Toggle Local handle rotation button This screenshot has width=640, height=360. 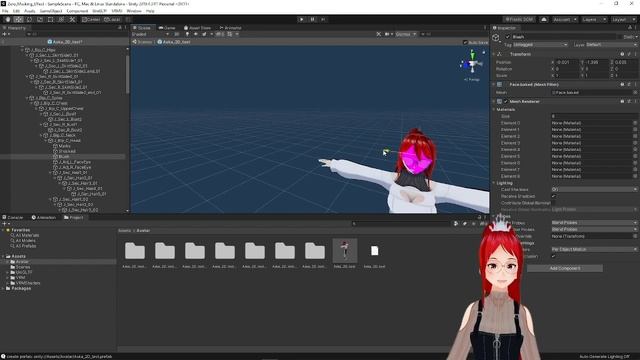coord(112,19)
